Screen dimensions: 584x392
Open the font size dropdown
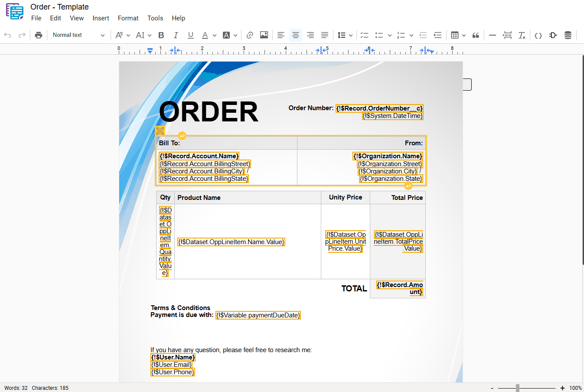(x=144, y=35)
